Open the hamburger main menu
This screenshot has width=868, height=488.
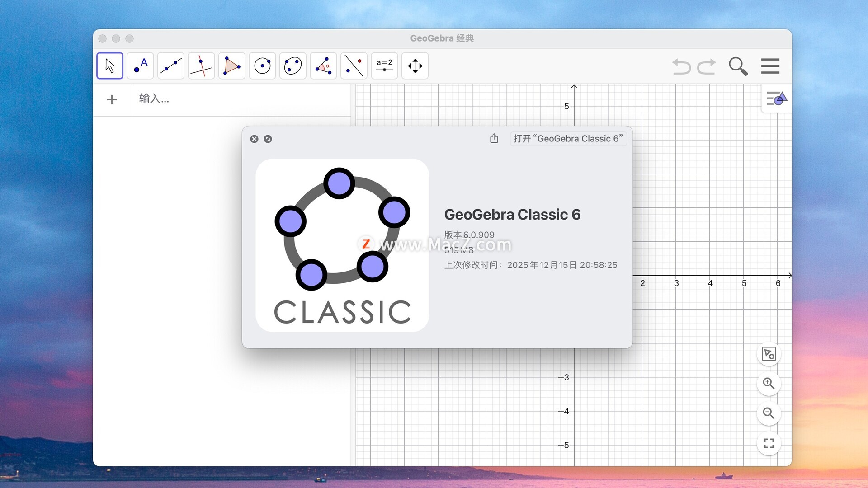(x=770, y=66)
